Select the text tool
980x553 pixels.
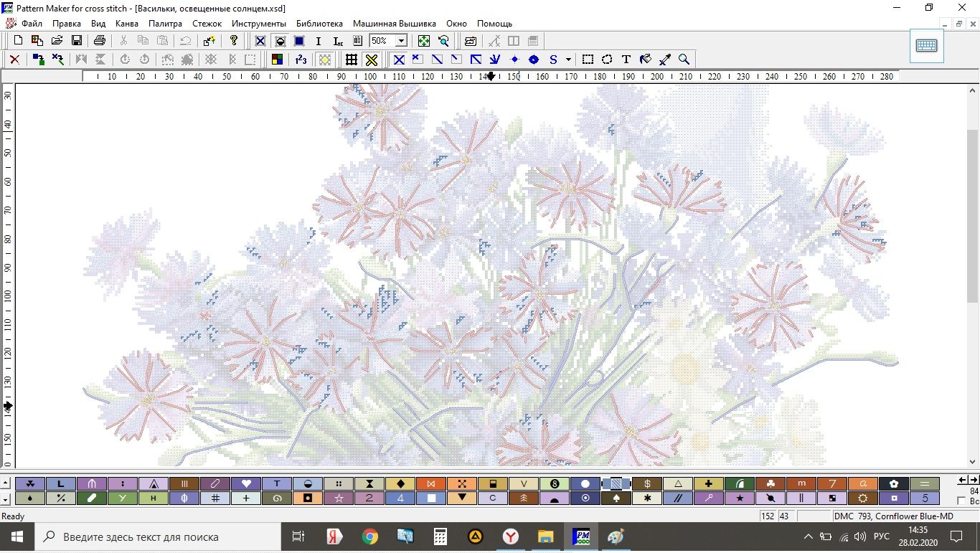pos(626,60)
